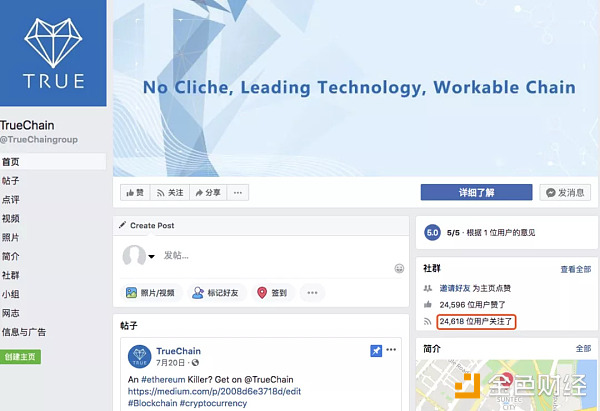This screenshot has width=600, height=411.
Task: Open the 点评 sidebar tab
Action: [10, 199]
